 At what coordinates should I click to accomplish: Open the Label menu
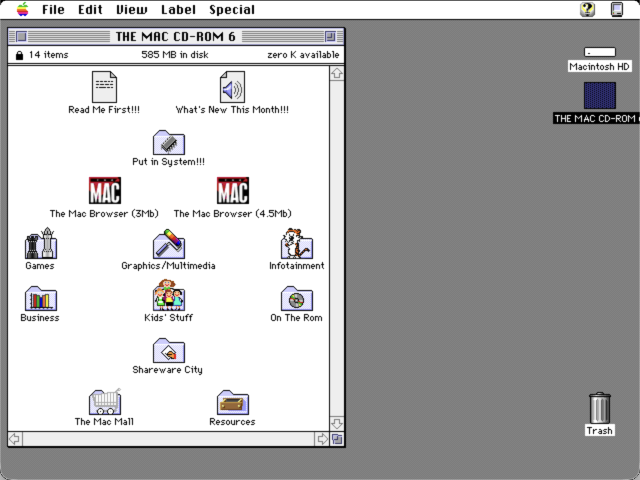tap(178, 9)
